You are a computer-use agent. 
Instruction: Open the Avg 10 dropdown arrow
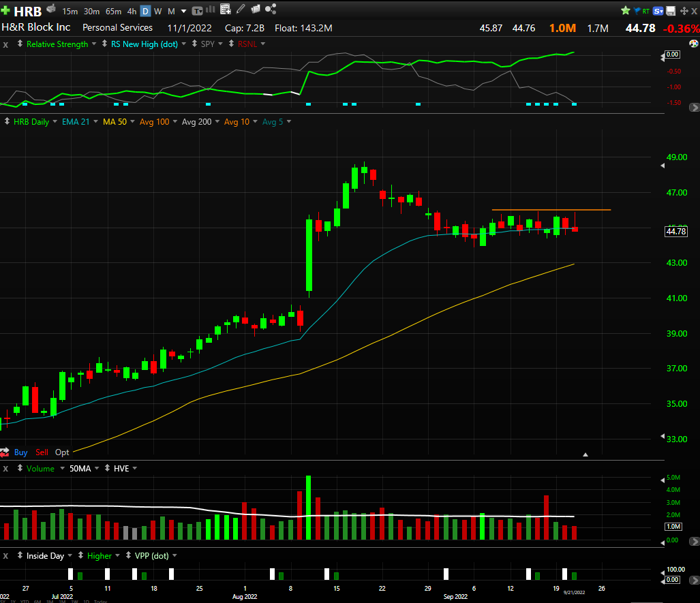[256, 121]
